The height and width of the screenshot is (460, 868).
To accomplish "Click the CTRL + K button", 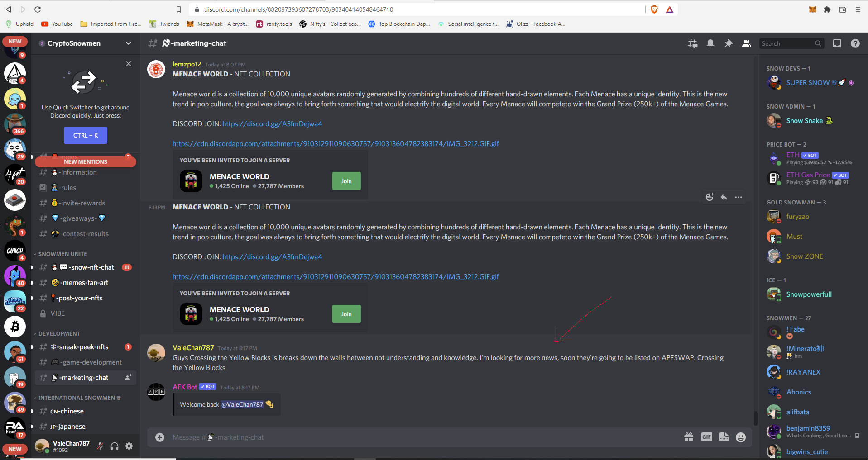I will pyautogui.click(x=86, y=135).
